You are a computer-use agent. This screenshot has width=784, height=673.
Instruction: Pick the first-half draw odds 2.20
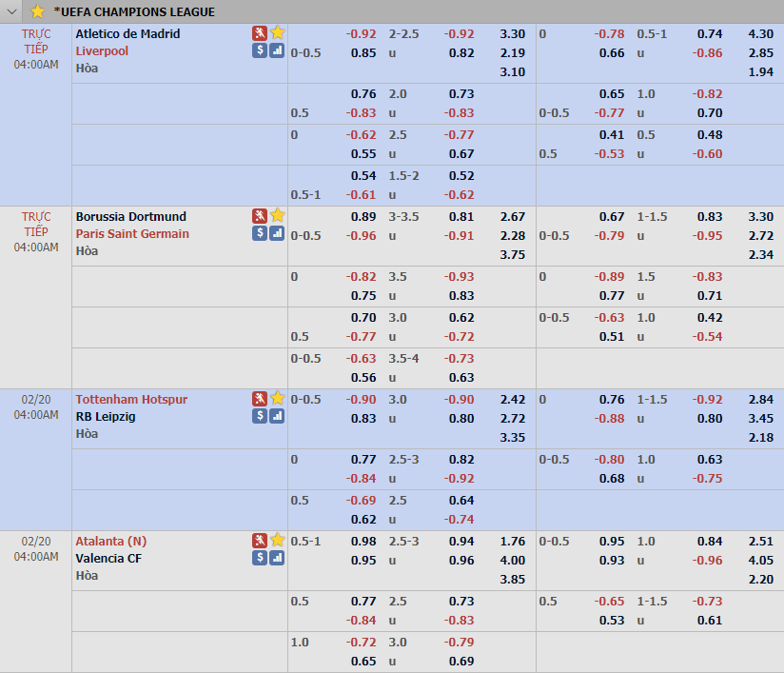coord(760,580)
